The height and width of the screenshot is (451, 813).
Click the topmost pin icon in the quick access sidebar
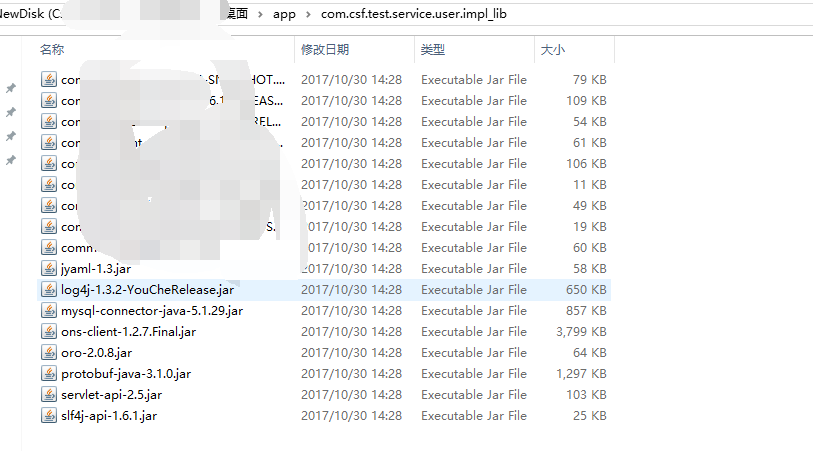10,88
